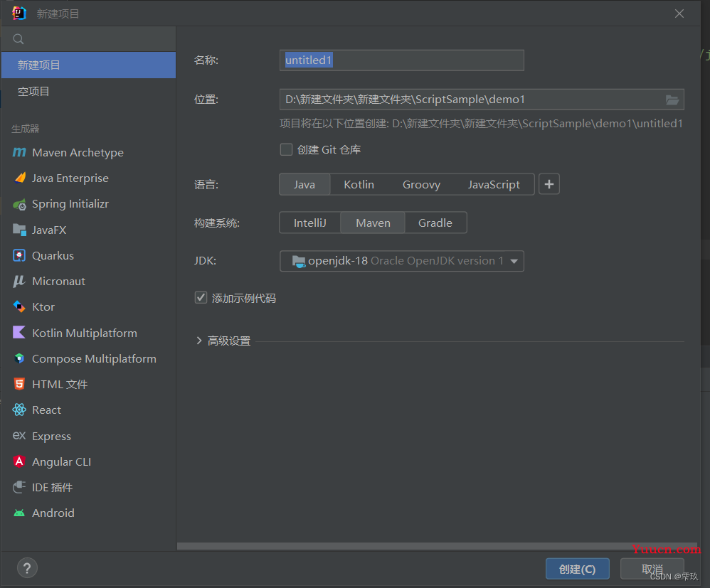Enable the 创建 Git 仓库 checkbox
The height and width of the screenshot is (588, 710).
tap(286, 149)
